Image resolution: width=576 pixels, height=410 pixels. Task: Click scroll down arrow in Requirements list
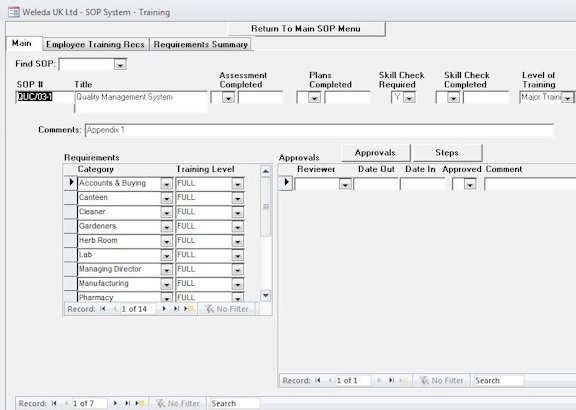pyautogui.click(x=266, y=295)
